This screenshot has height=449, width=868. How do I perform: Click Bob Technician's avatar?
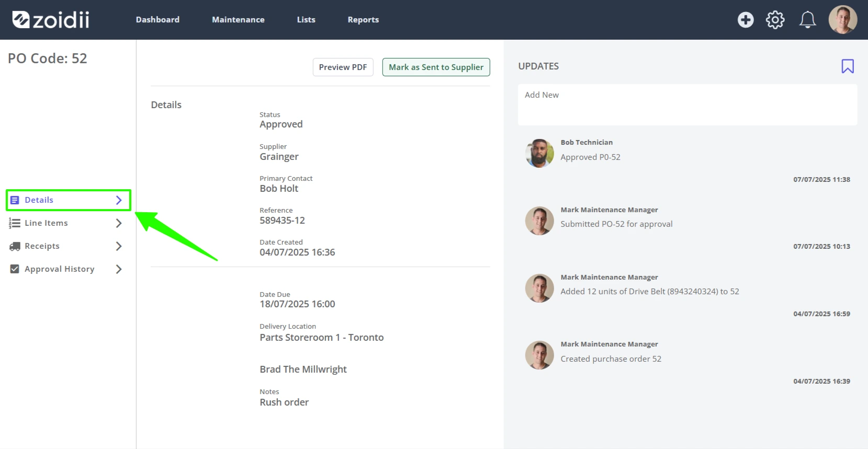[x=539, y=153]
